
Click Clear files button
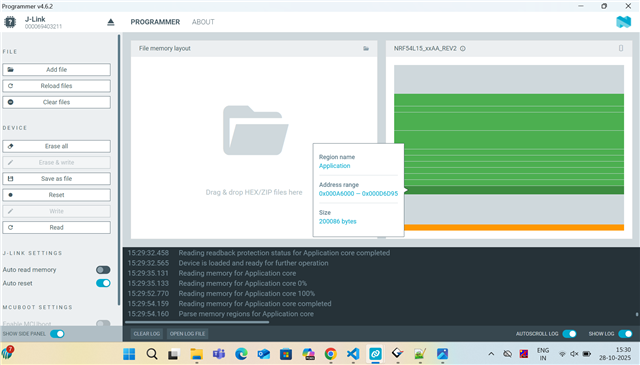(x=56, y=102)
